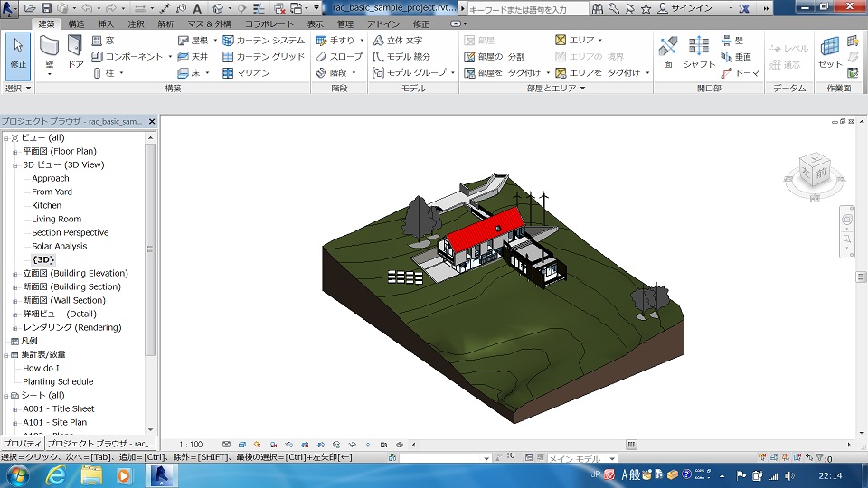868x488 pixels.
Task: Open Revit from the Windows taskbar
Action: [163, 475]
